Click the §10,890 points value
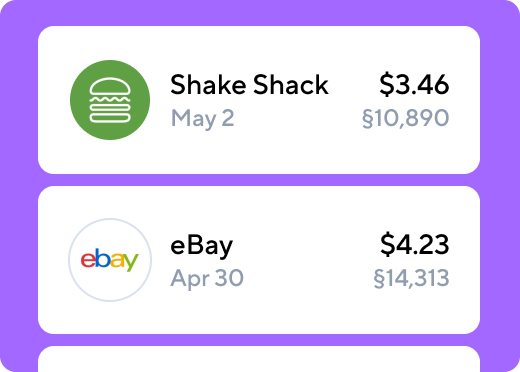This screenshot has height=372, width=520. pos(405,118)
